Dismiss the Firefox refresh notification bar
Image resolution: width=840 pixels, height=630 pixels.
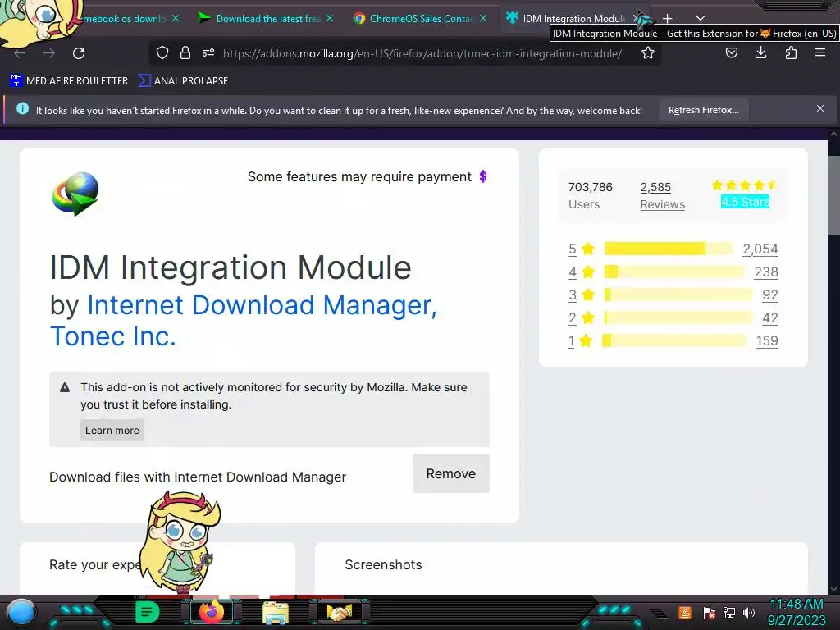click(820, 109)
